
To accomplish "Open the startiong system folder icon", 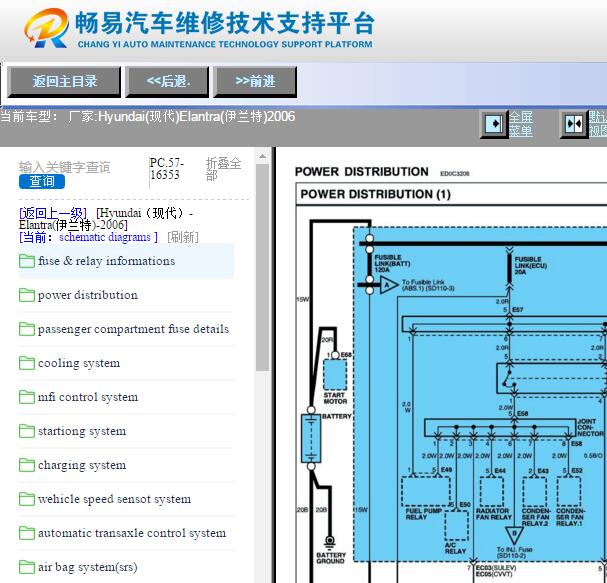I will tap(27, 431).
